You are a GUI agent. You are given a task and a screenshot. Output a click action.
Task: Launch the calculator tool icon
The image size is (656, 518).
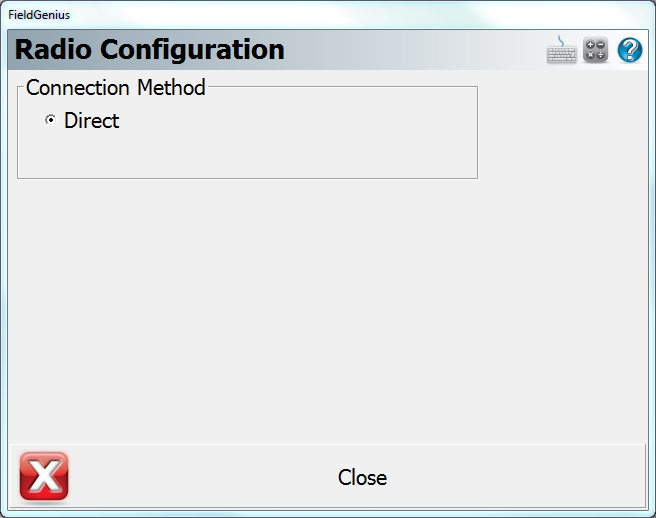(x=596, y=50)
